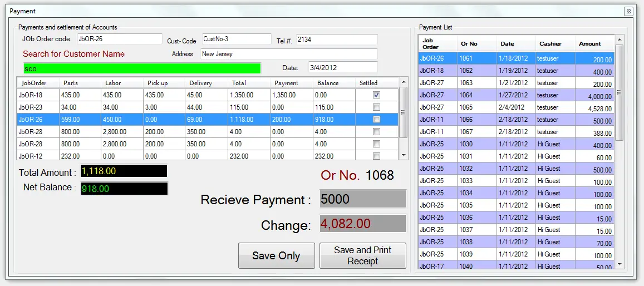The width and height of the screenshot is (644, 286).
Task: Click down arrow of job order table scrollbar
Action: [x=404, y=155]
